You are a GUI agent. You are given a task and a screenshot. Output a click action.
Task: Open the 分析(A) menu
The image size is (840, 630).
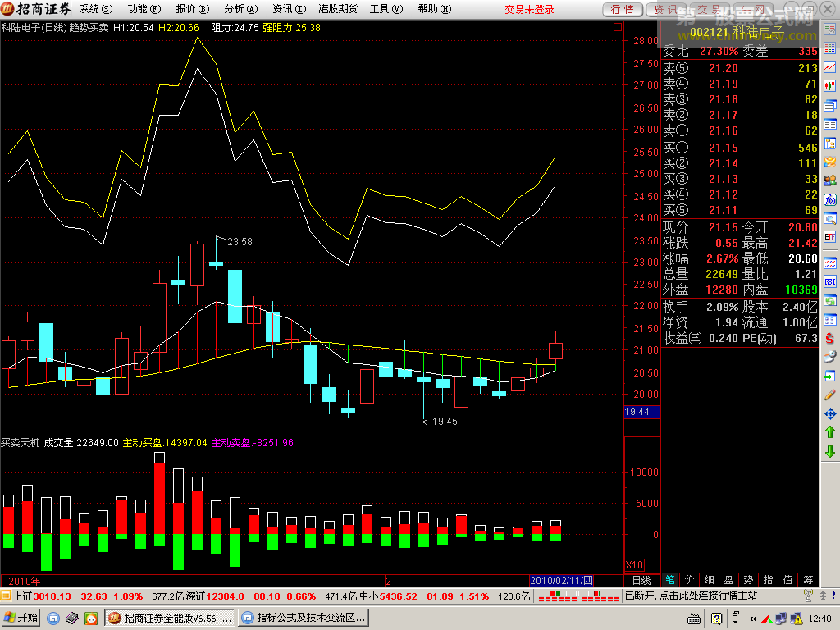[240, 9]
